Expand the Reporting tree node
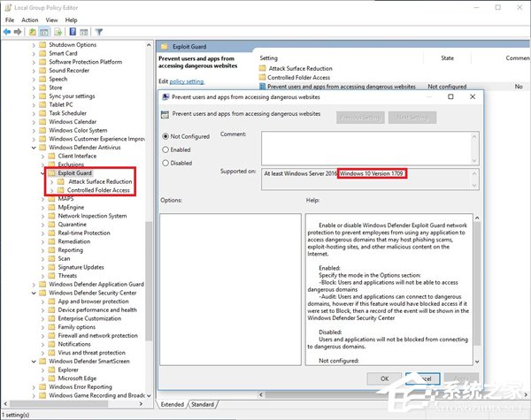The height and width of the screenshot is (420, 531). tap(42, 250)
